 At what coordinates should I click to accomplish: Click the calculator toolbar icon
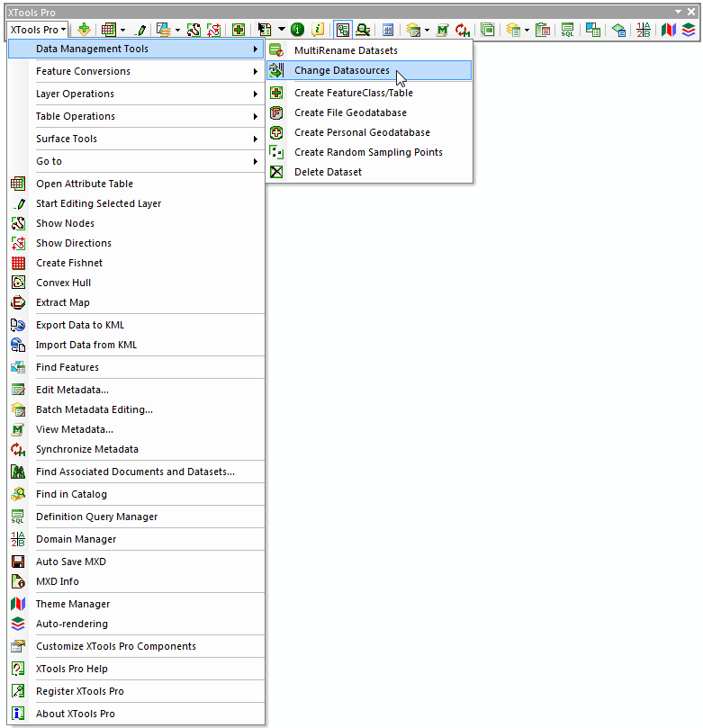point(388,30)
